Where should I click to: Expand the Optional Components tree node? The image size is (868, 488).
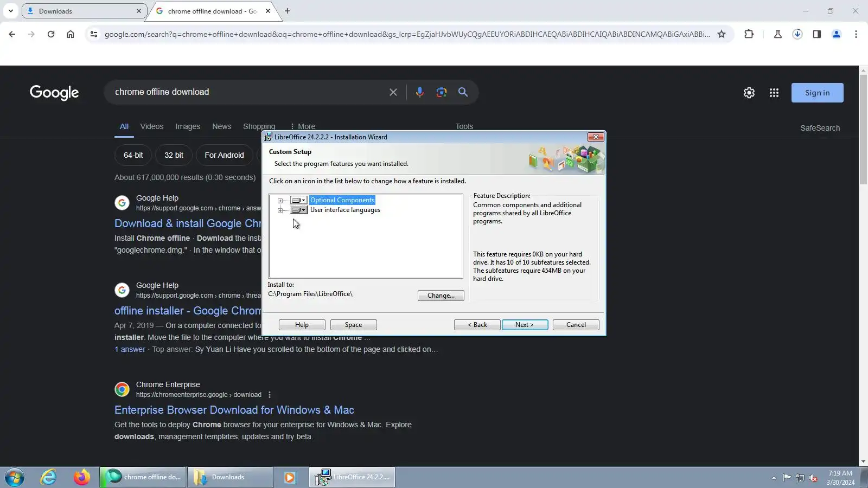tap(280, 201)
